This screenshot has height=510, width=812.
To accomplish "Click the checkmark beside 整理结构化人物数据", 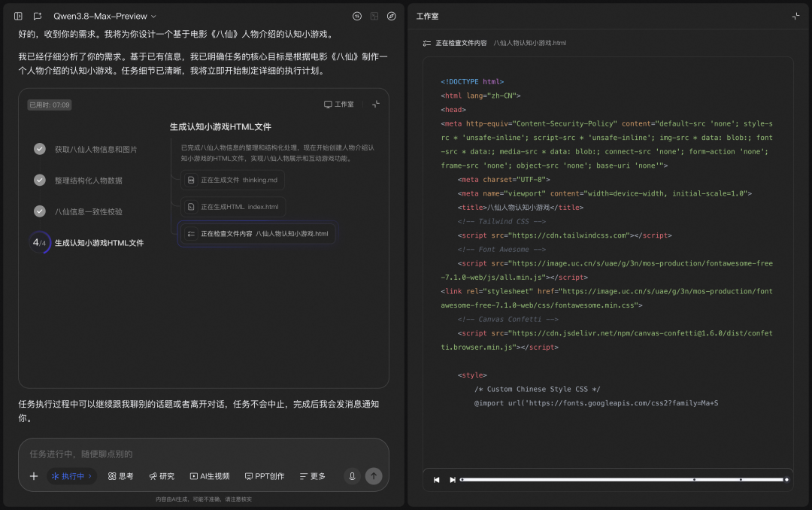I will (40, 180).
